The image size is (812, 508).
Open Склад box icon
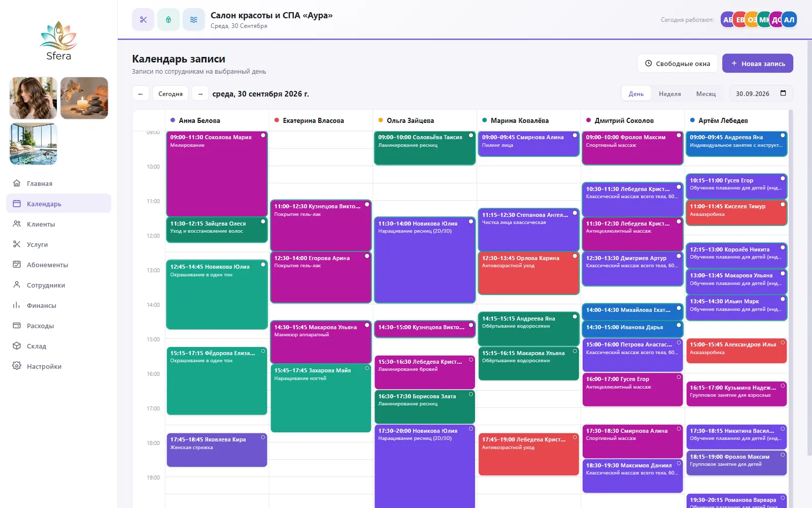[17, 346]
